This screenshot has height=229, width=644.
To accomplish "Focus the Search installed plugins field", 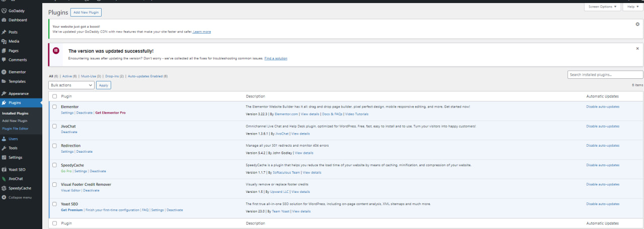I will coord(605,75).
